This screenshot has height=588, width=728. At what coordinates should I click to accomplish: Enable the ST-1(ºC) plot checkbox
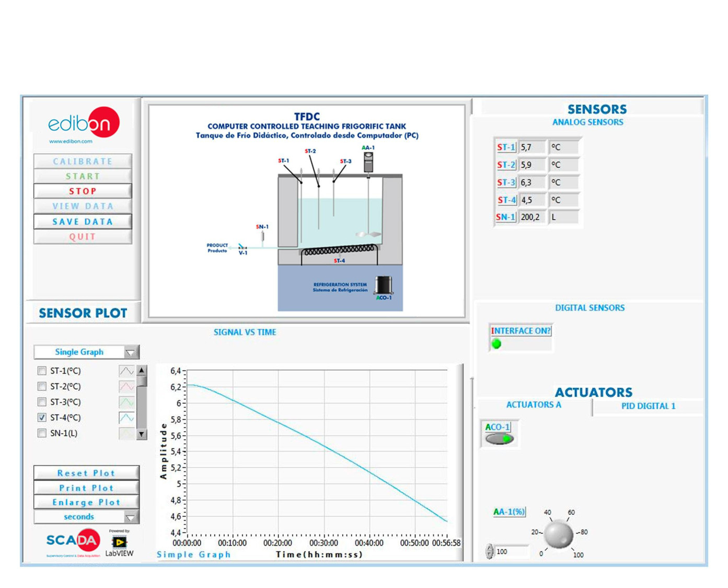coord(42,371)
